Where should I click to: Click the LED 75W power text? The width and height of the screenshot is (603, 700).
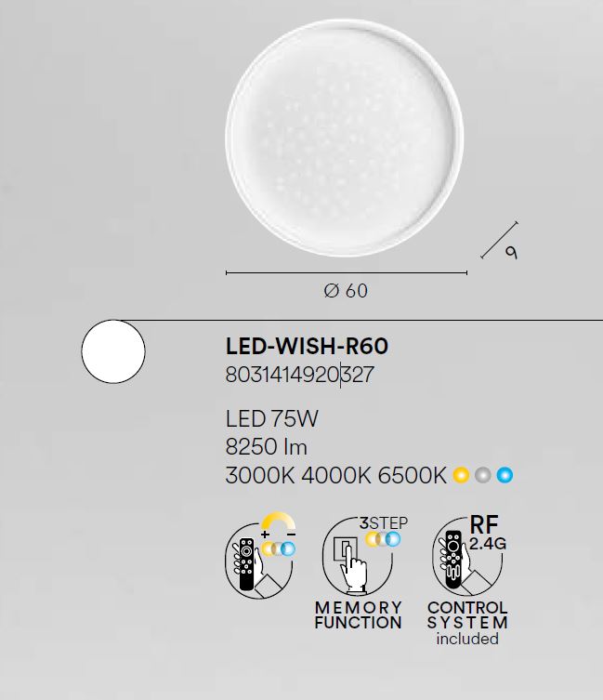(x=272, y=418)
